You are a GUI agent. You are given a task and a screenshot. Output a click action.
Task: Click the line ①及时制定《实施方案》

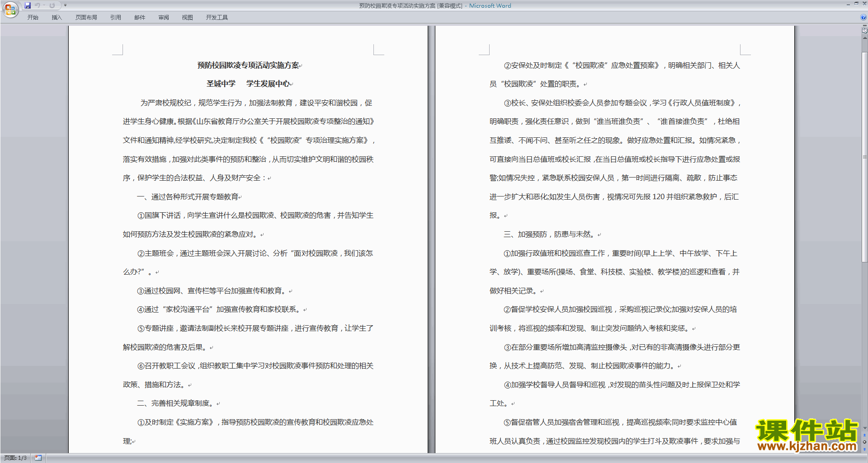255,422
